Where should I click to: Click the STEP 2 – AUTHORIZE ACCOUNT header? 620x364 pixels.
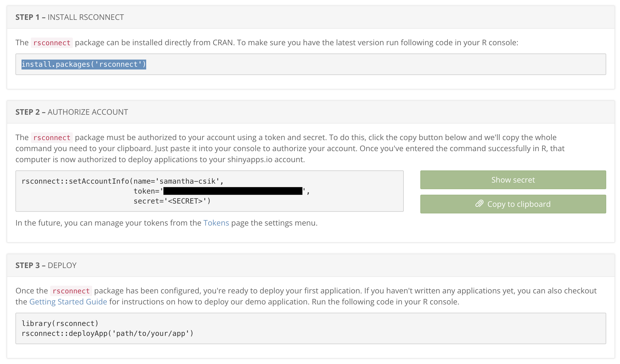[72, 112]
